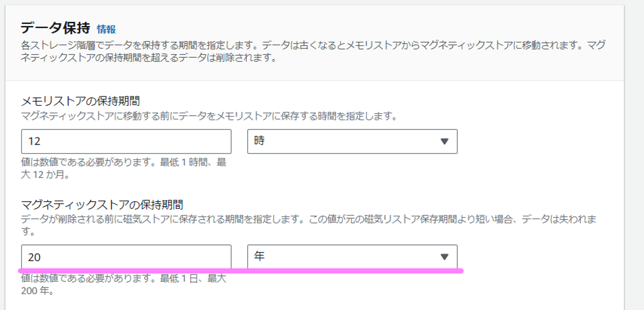Select the 年 text in the unit selector
644x310 pixels.
(x=259, y=257)
